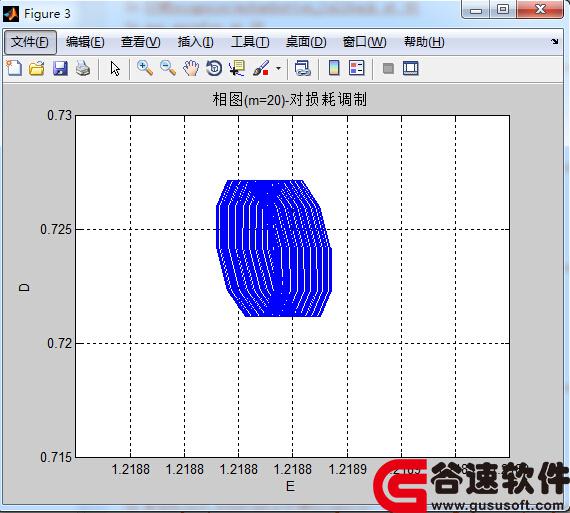Open the 插入(I) menu

196,42
